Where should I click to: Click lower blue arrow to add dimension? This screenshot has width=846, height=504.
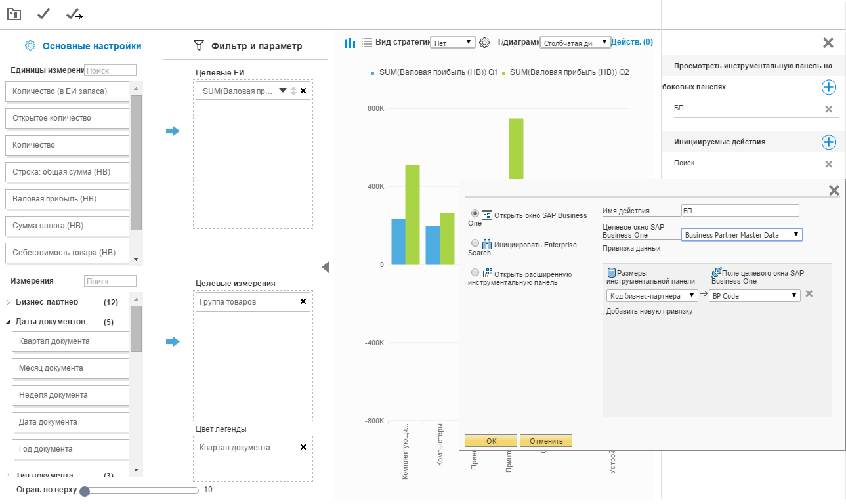coord(173,341)
